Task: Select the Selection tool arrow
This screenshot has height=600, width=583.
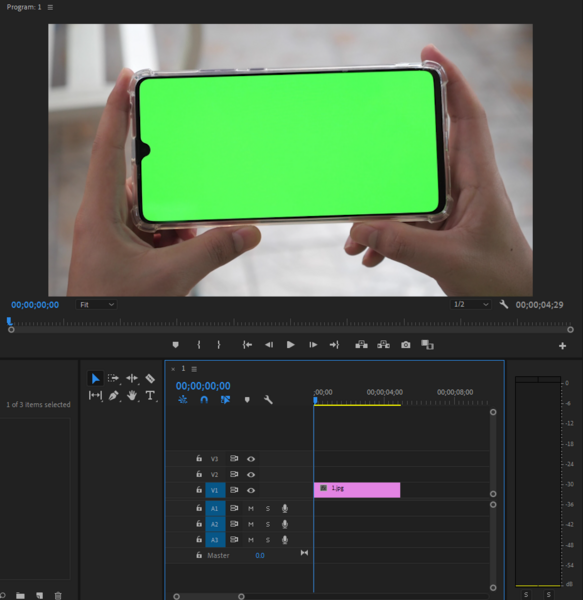Action: tap(95, 378)
